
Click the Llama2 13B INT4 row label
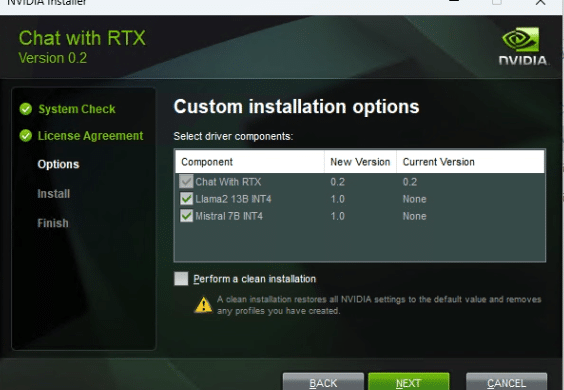233,199
